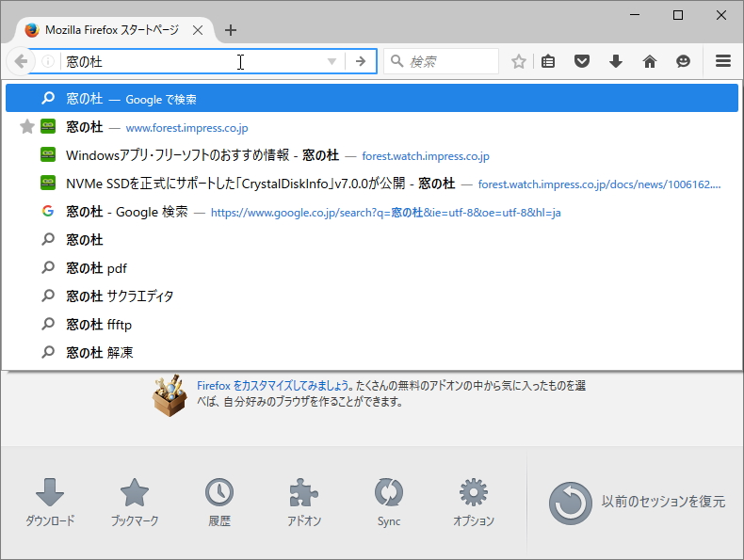Click the green favicon beside NVMe SSD entry
Image resolution: width=744 pixels, height=560 pixels.
pos(48,183)
